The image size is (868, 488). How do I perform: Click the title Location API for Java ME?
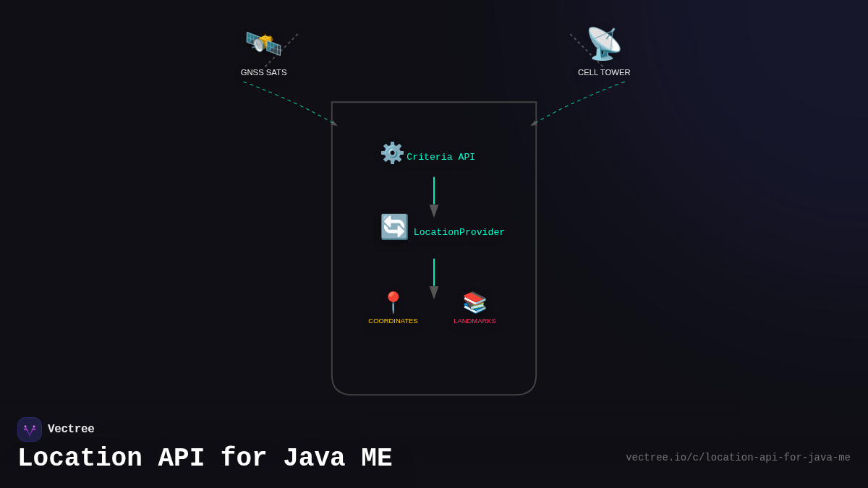[205, 457]
